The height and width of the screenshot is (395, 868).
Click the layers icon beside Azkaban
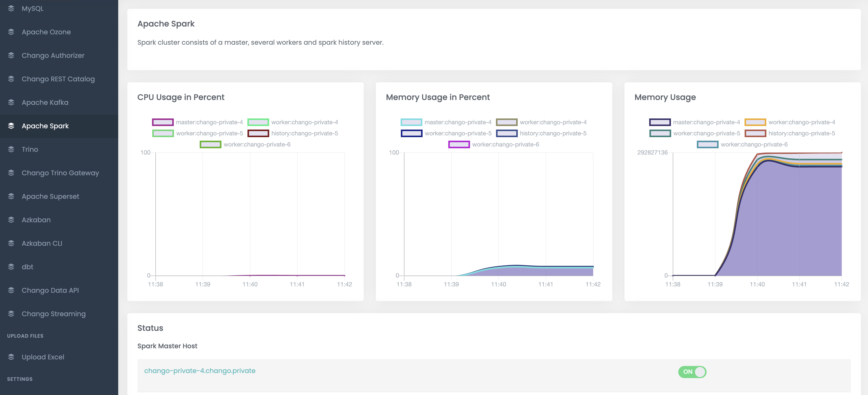11,220
